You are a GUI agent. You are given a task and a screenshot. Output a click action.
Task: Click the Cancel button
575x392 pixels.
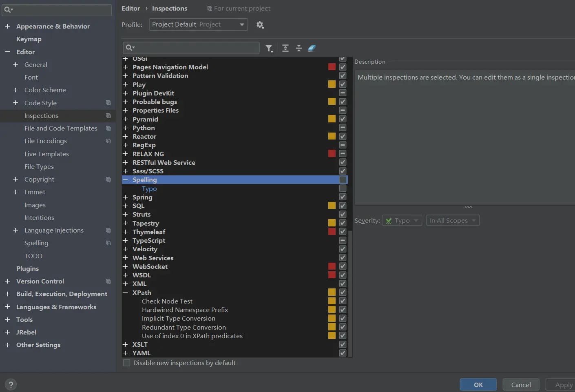tap(521, 385)
